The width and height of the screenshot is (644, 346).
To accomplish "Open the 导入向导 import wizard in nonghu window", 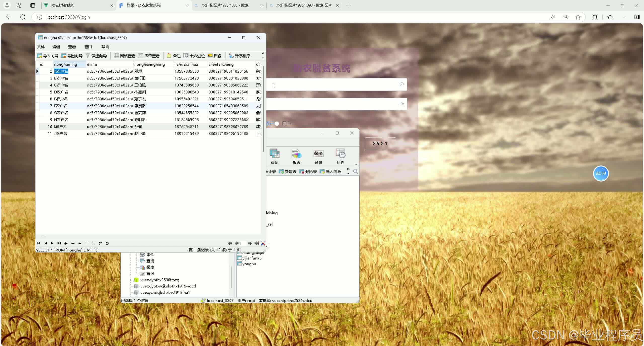I will point(48,56).
